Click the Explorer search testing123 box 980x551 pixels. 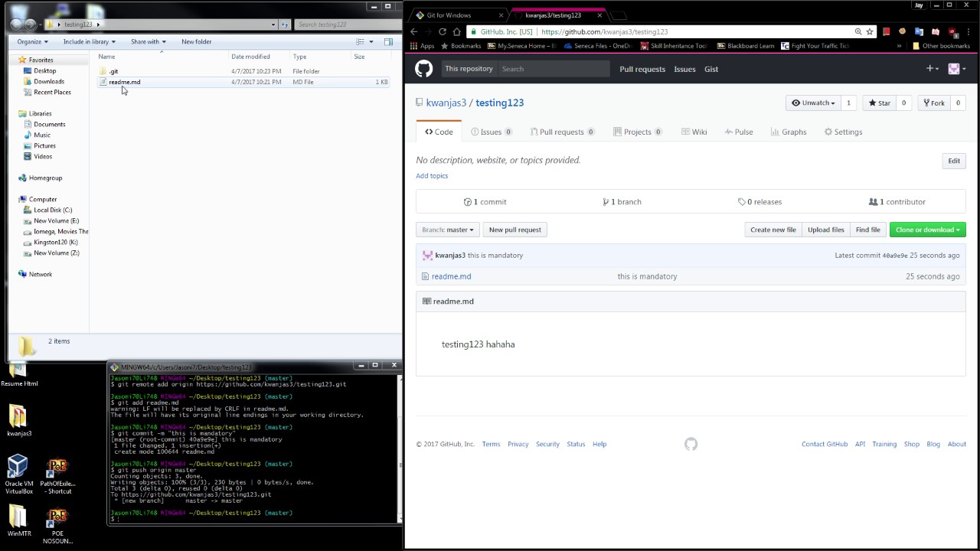pos(345,24)
